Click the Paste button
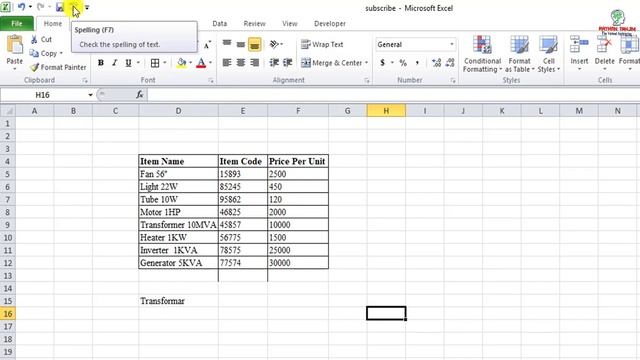Viewport: 640px width, 360px height. tap(15, 51)
